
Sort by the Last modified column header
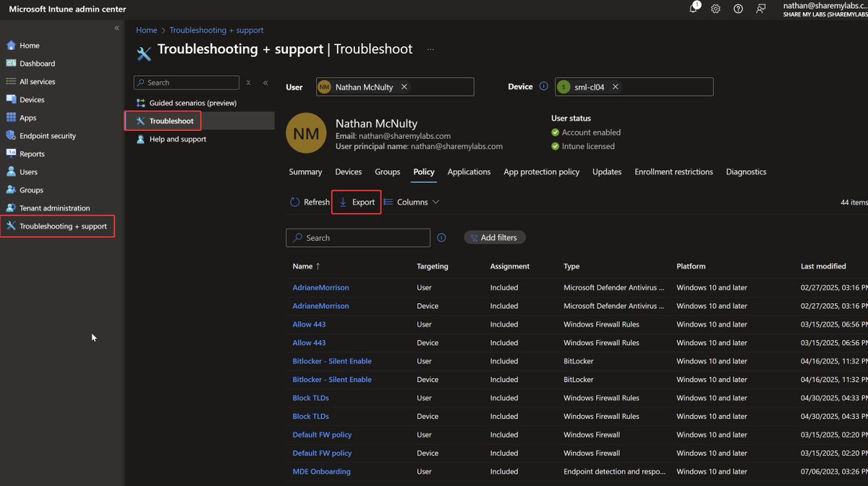coord(823,266)
